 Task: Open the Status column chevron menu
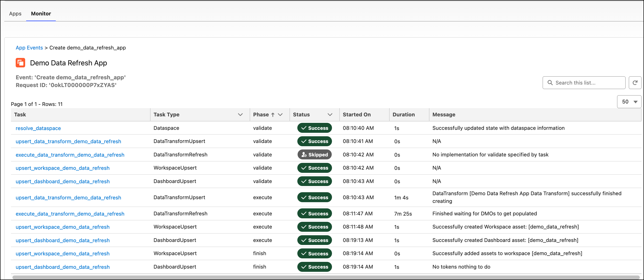tap(330, 115)
